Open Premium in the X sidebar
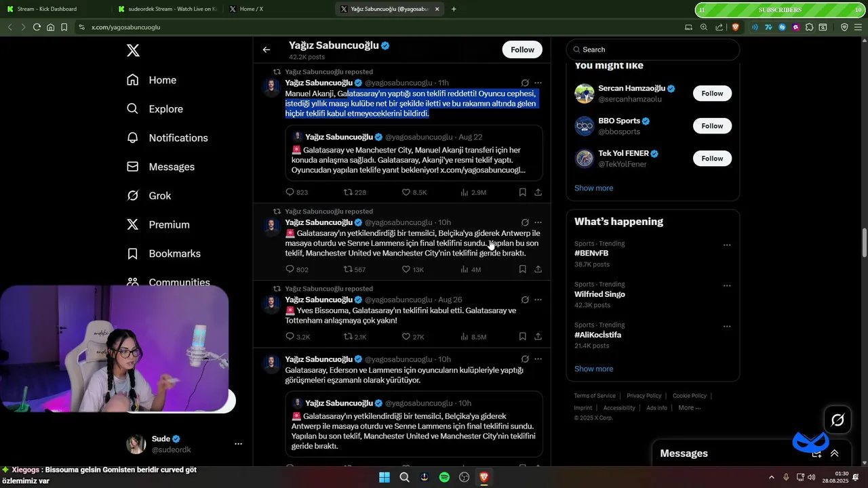 (158, 224)
